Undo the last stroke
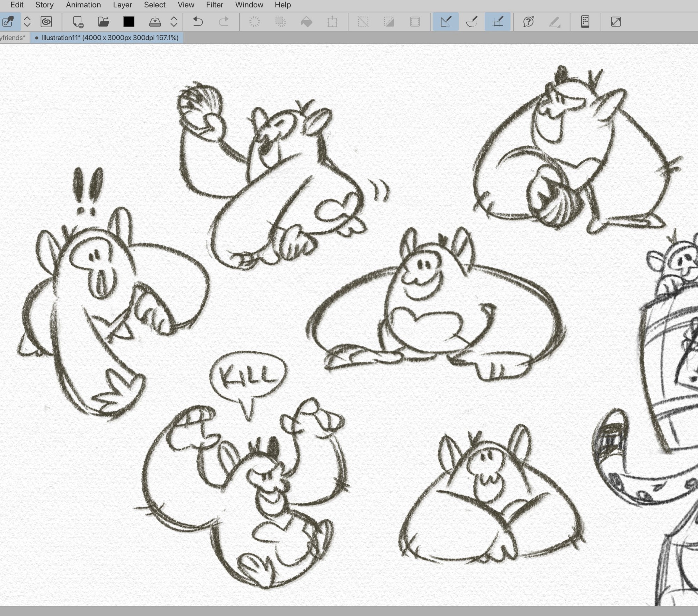 pyautogui.click(x=198, y=22)
